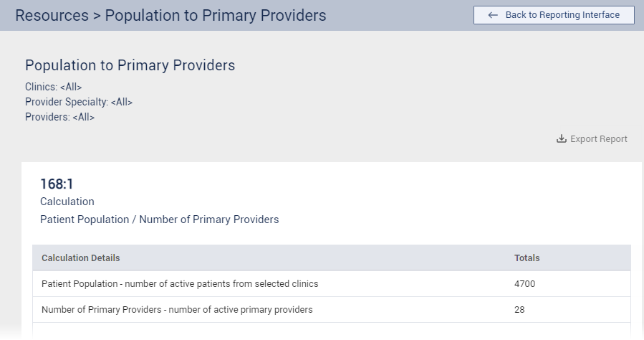
Task: Select the Provider Specialty: <All> filter line
Action: coord(79,102)
